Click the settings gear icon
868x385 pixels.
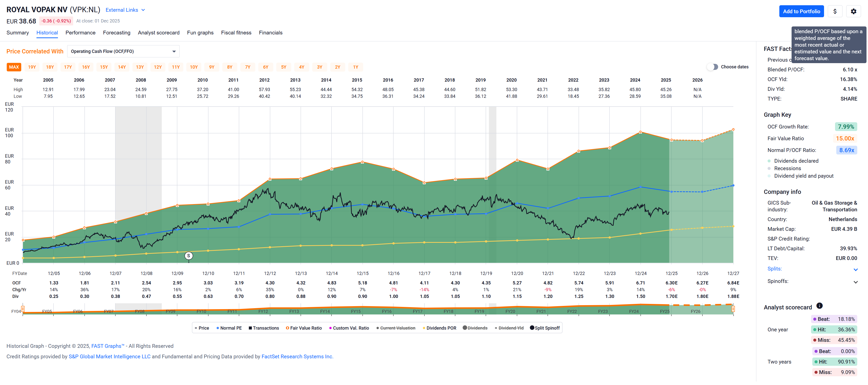tap(853, 11)
